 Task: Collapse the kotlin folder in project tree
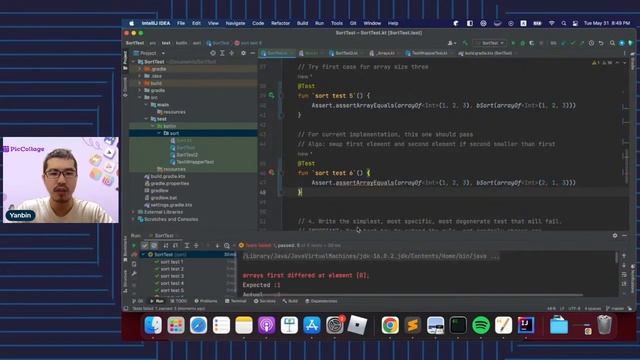click(x=153, y=126)
